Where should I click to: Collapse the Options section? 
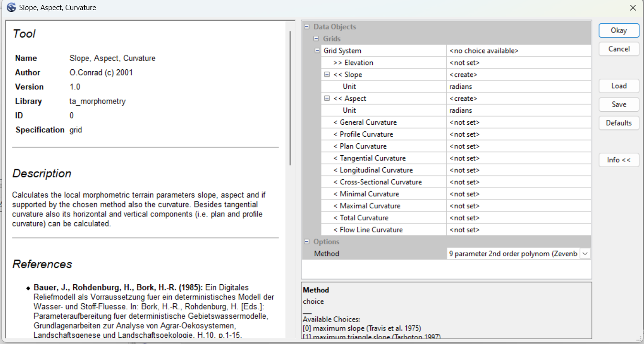pos(306,242)
